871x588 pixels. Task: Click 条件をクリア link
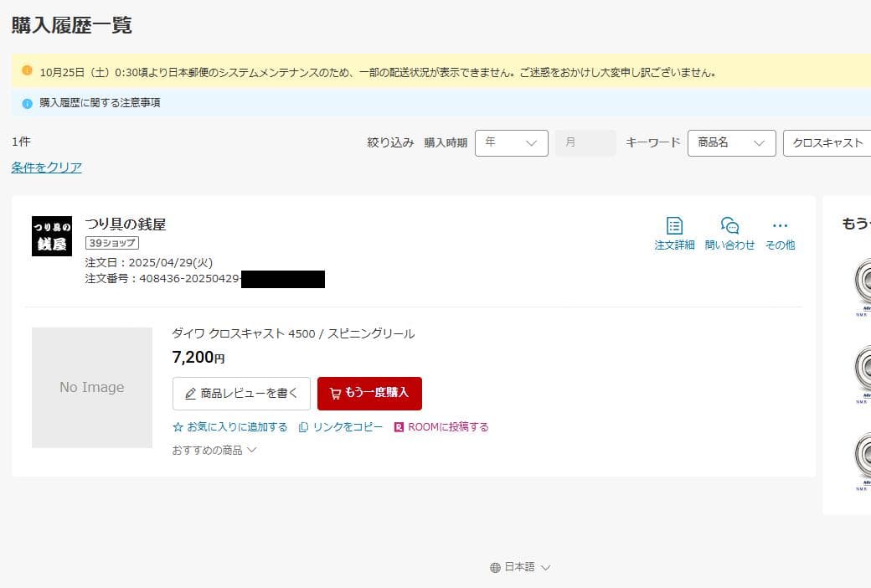pos(47,168)
